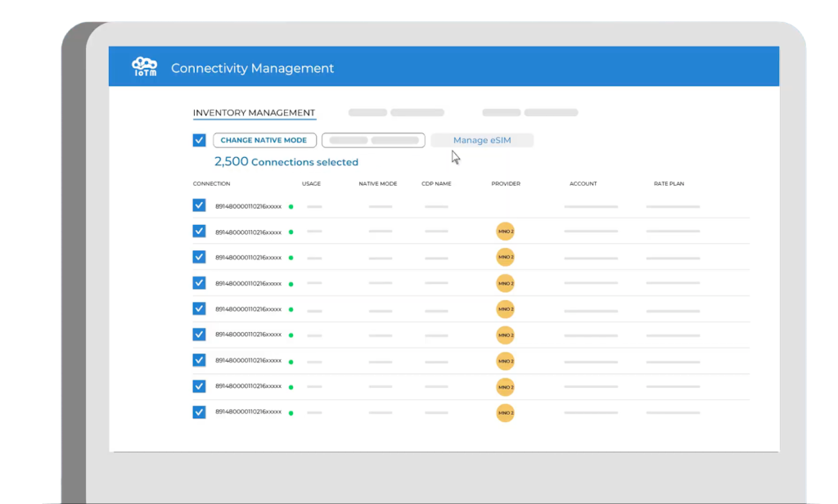The image size is (838, 504).
Task: Uncheck the select-all checkbox beside Change Native Mode
Action: [x=199, y=140]
